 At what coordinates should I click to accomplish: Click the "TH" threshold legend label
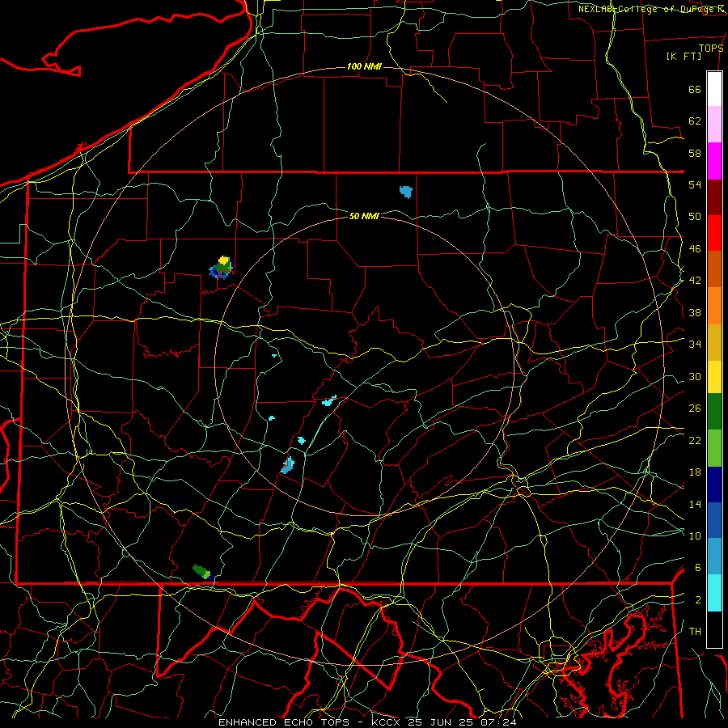tap(695, 632)
